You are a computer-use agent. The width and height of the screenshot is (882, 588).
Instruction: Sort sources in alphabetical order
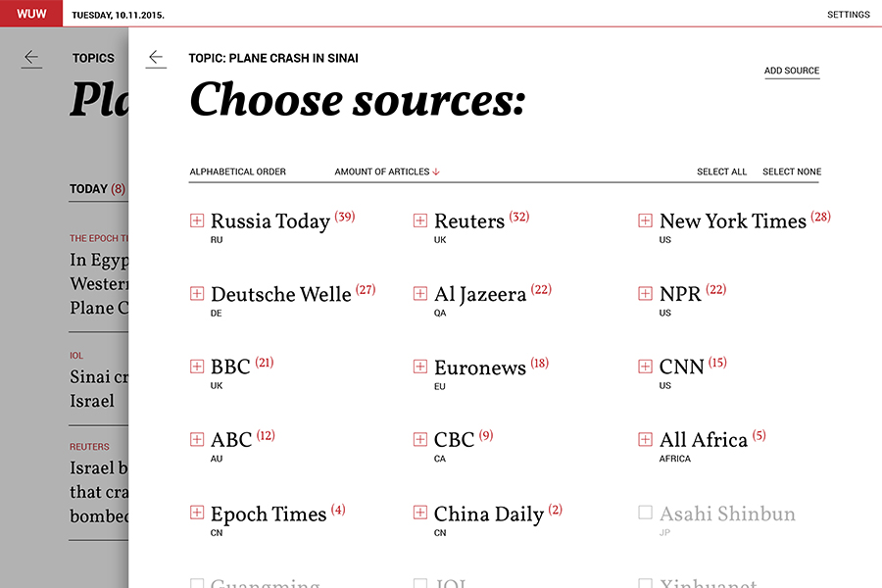pyautogui.click(x=237, y=171)
